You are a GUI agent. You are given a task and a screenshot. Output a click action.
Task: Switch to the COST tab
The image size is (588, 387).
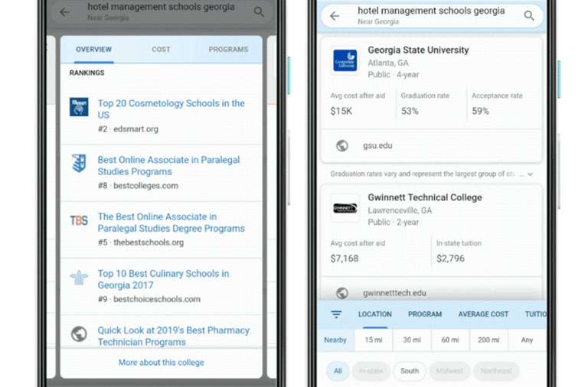coord(161,50)
